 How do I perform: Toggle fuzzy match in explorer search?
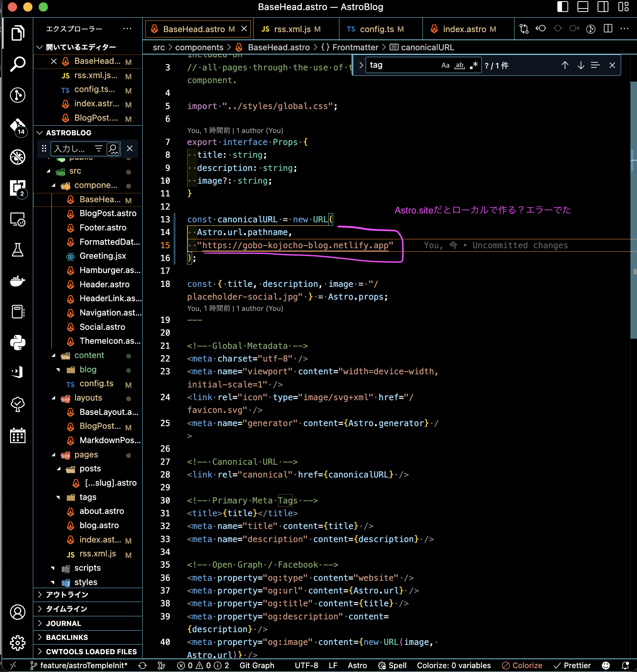113,148
